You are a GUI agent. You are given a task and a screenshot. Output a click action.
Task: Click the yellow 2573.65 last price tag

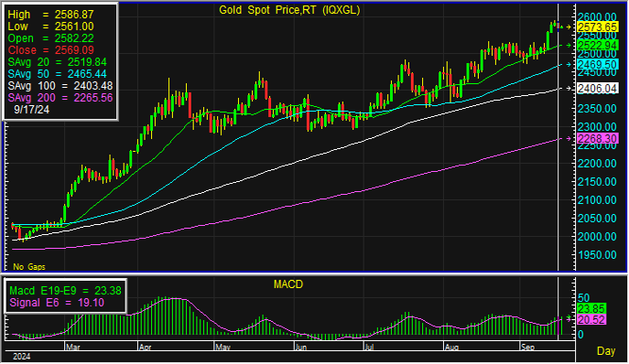click(x=597, y=27)
